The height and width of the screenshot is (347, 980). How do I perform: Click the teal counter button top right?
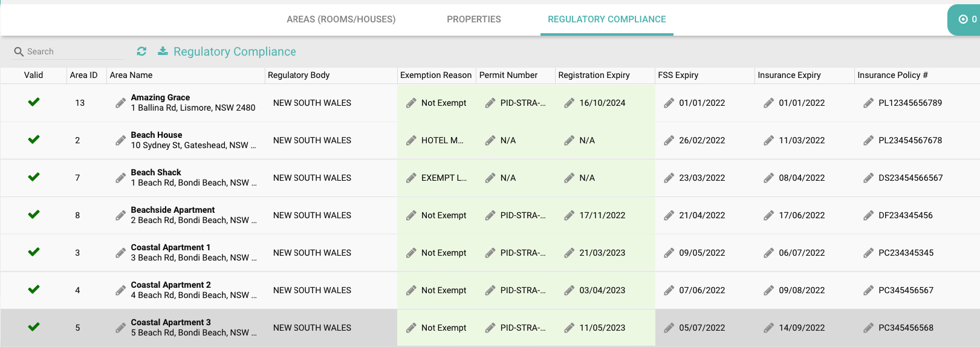point(966,19)
